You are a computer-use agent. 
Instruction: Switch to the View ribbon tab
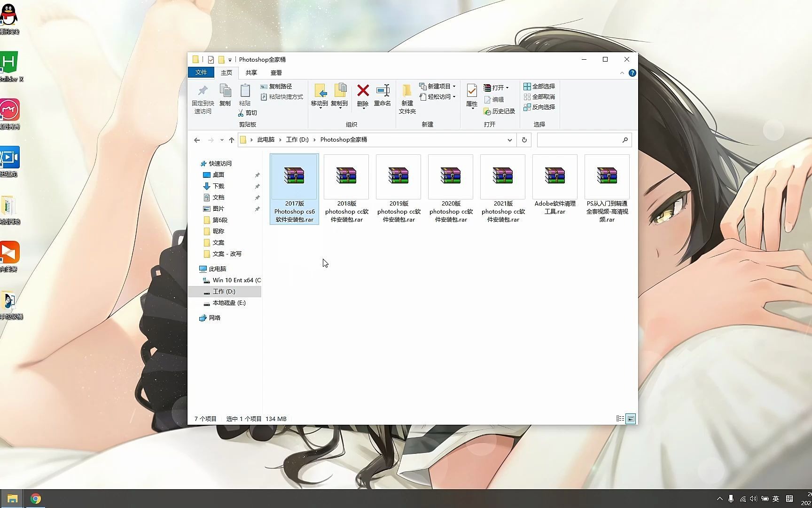276,73
